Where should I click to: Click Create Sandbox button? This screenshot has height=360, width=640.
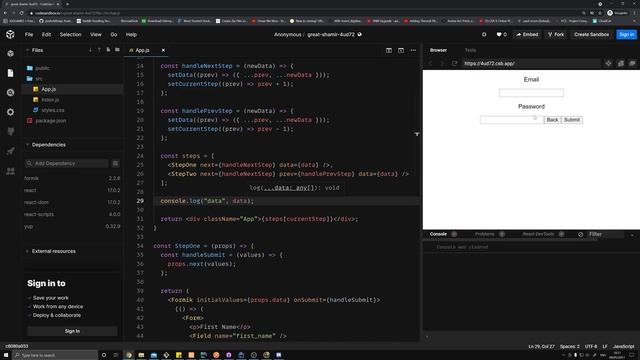click(x=591, y=35)
